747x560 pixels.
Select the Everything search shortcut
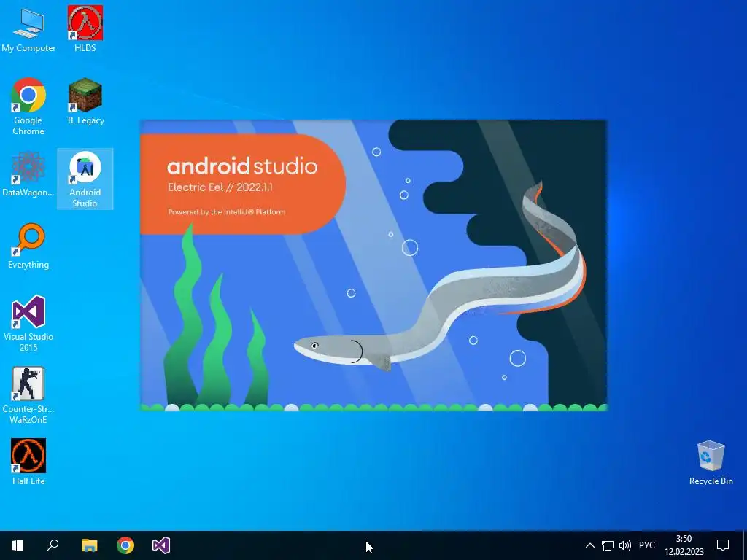pyautogui.click(x=28, y=246)
